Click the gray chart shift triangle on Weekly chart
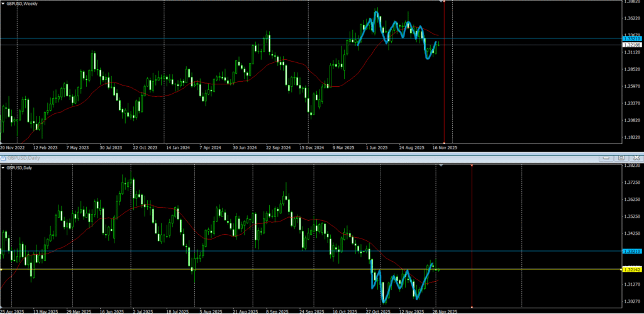The image size is (644, 314). point(440,2)
